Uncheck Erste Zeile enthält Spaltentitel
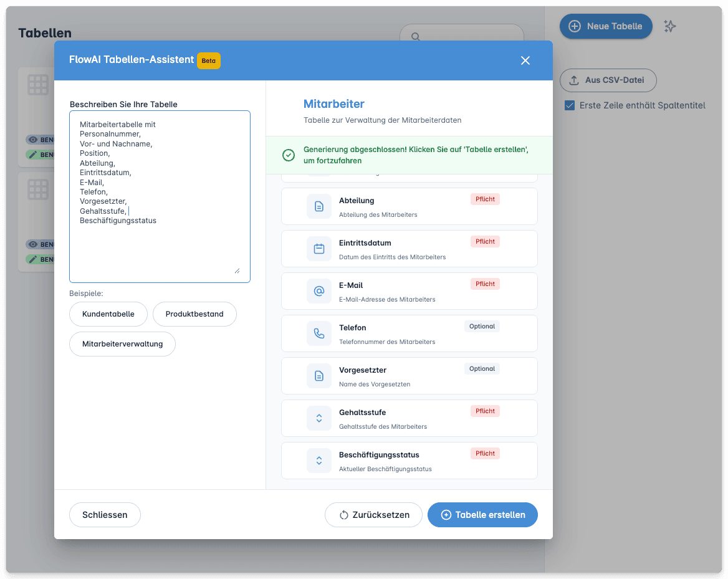Viewport: 728px width, 579px height. point(569,105)
